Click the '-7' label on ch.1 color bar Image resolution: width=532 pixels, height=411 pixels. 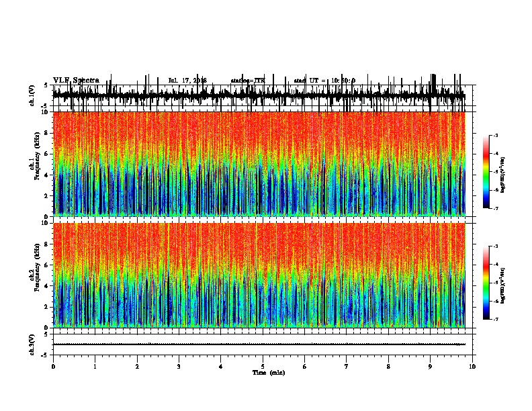pos(495,208)
